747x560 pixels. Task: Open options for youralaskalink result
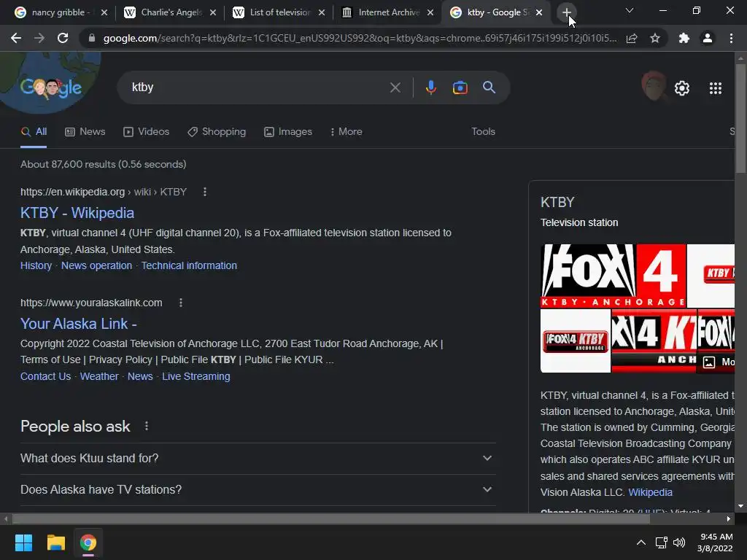point(181,303)
